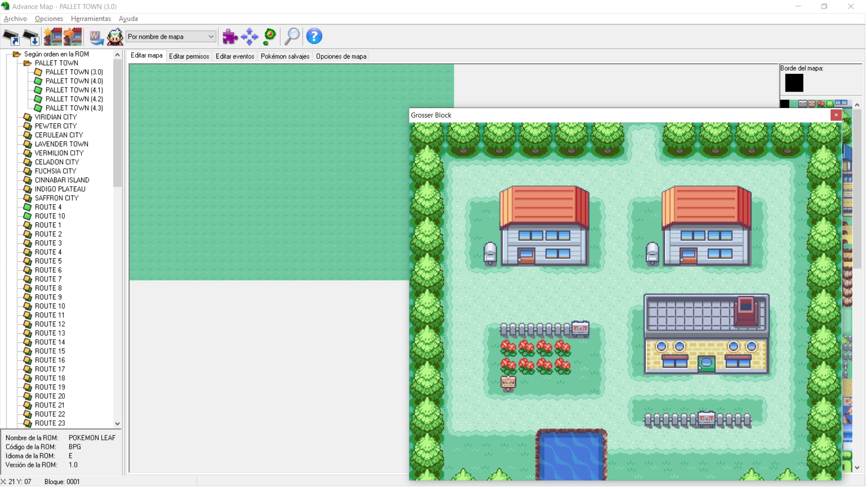Open the purple puzzle piece block editor
The image size is (868, 489).
[230, 37]
